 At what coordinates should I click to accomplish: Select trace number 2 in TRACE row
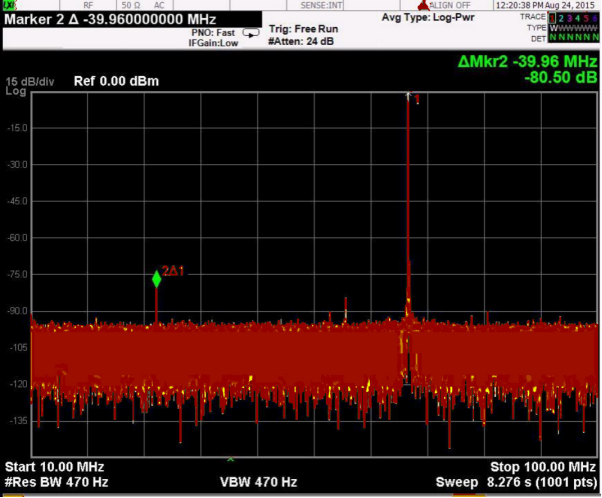(x=562, y=18)
